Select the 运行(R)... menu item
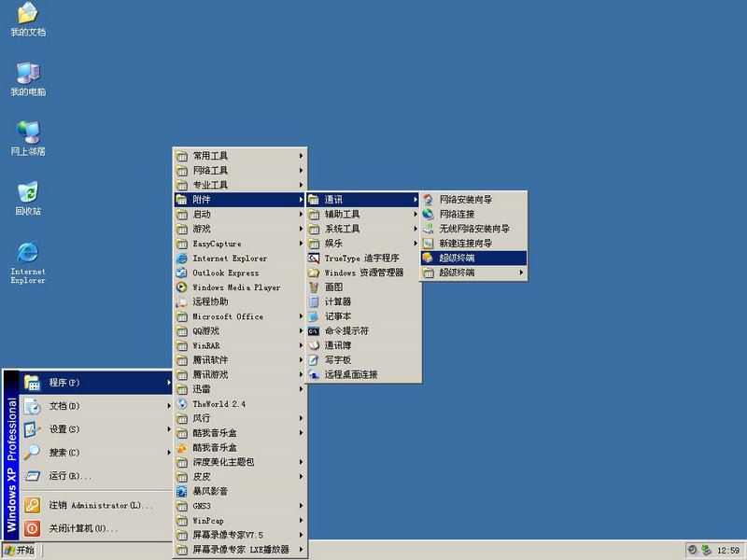 (96, 476)
